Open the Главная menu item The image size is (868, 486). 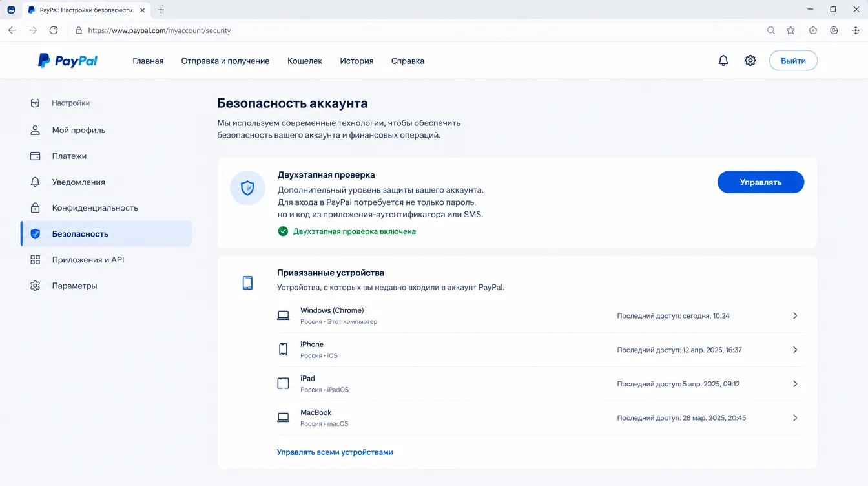pos(148,61)
